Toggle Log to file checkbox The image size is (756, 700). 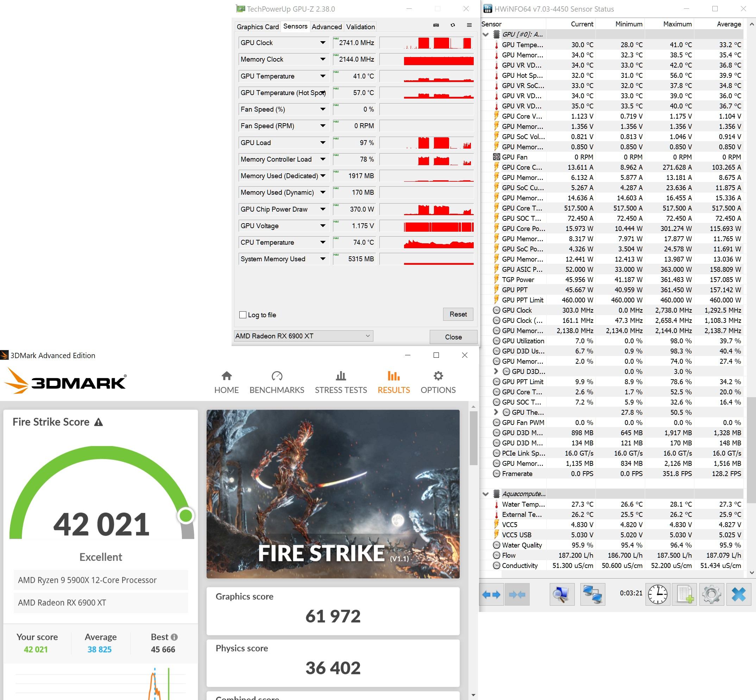coord(243,315)
